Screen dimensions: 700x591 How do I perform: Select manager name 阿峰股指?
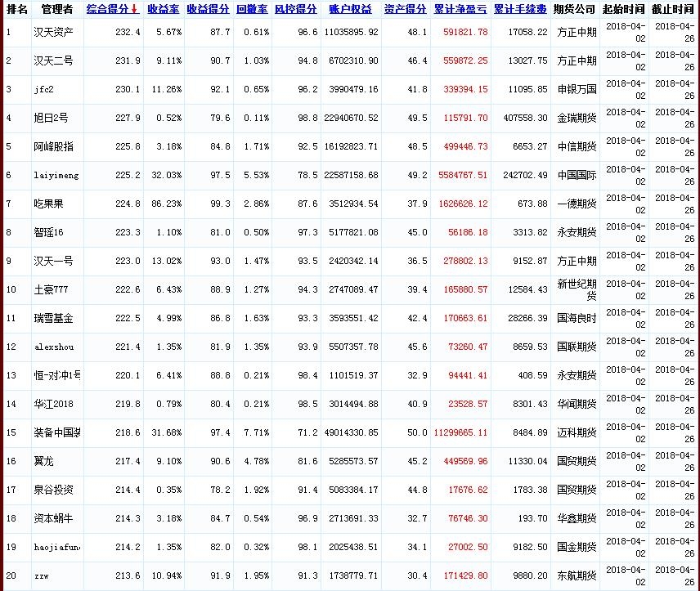pos(54,146)
